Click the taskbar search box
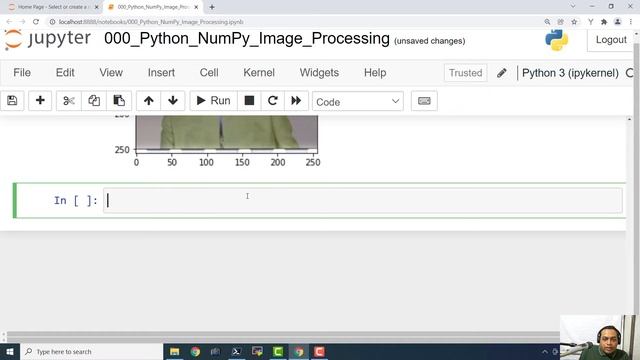The image size is (640, 360). click(91, 351)
